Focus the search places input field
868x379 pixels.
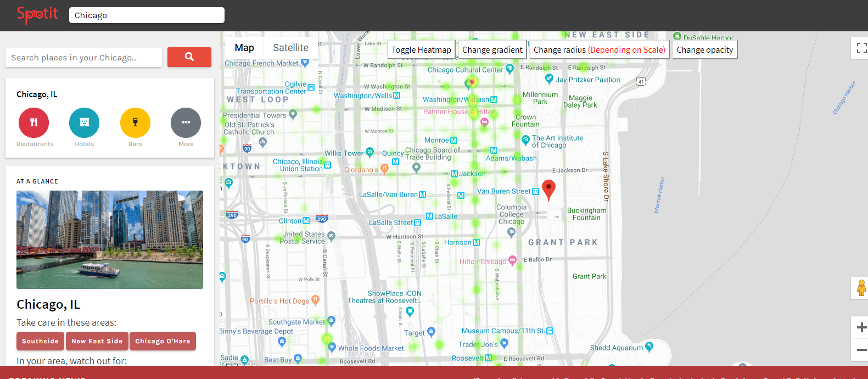(x=83, y=57)
